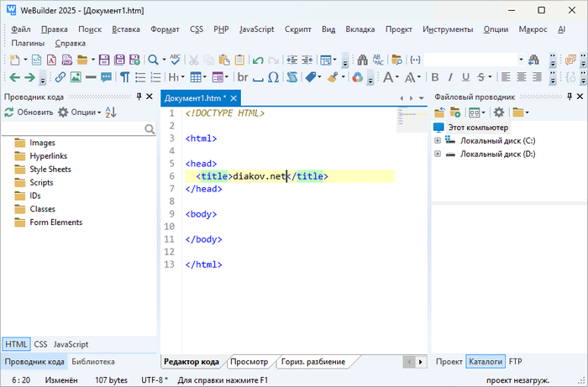Screen dimensions: 588x387
Task: Sort code explorer items alphabetically A-Z
Action: [111, 112]
